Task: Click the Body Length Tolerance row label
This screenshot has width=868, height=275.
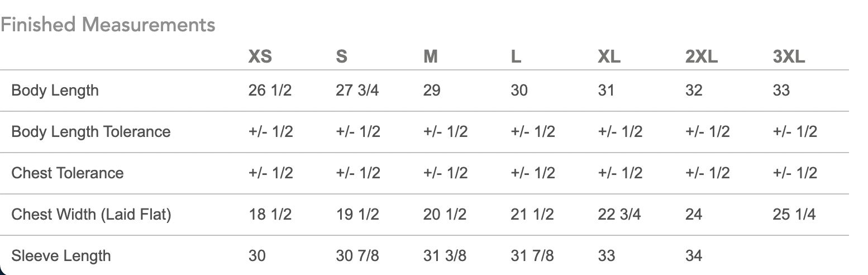Action: 90,132
